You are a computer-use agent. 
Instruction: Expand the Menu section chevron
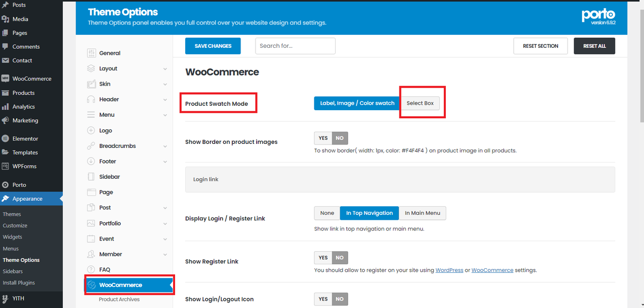pyautogui.click(x=165, y=115)
